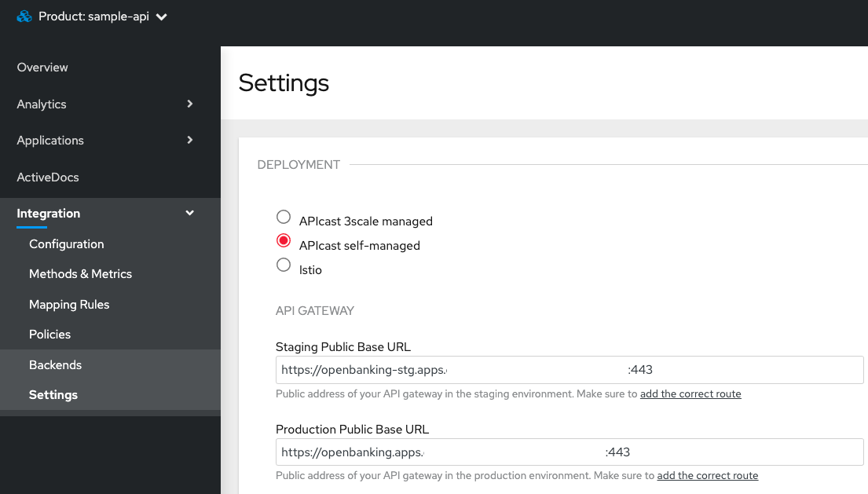Image resolution: width=868 pixels, height=494 pixels.
Task: Follow staging "add the correct route" link
Action: pos(690,394)
